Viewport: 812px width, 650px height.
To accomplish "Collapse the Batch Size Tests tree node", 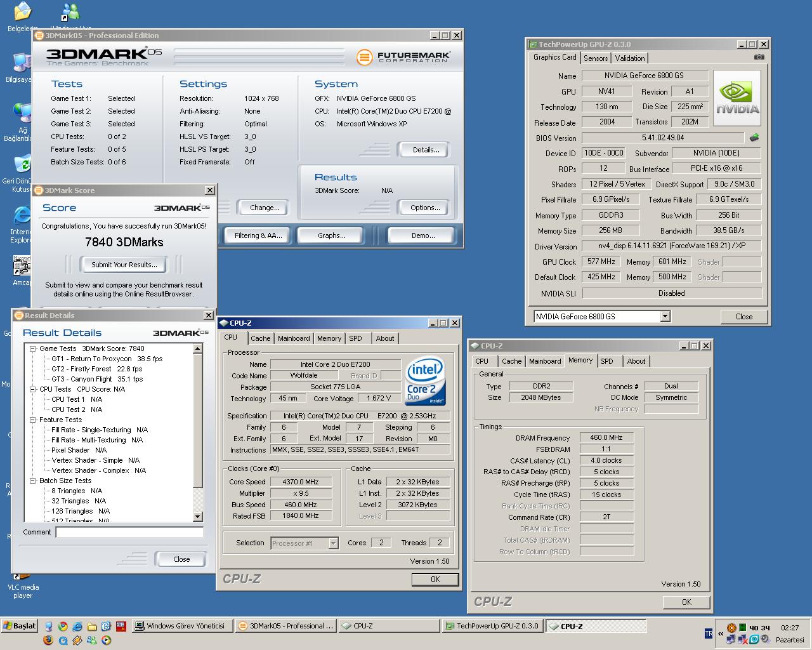I will coord(32,481).
